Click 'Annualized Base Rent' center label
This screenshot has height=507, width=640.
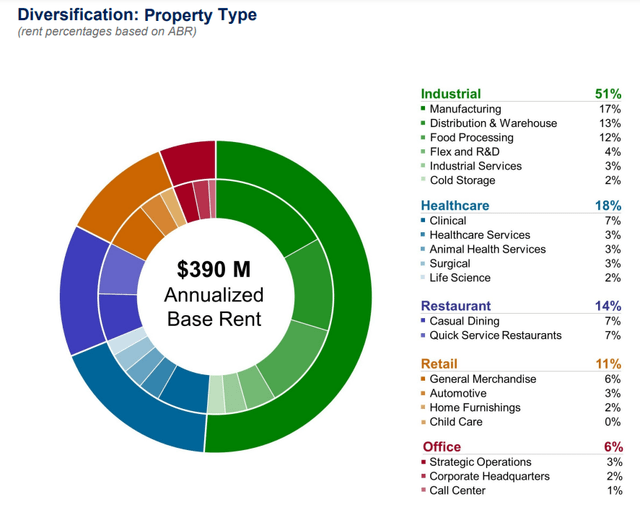coord(214,307)
